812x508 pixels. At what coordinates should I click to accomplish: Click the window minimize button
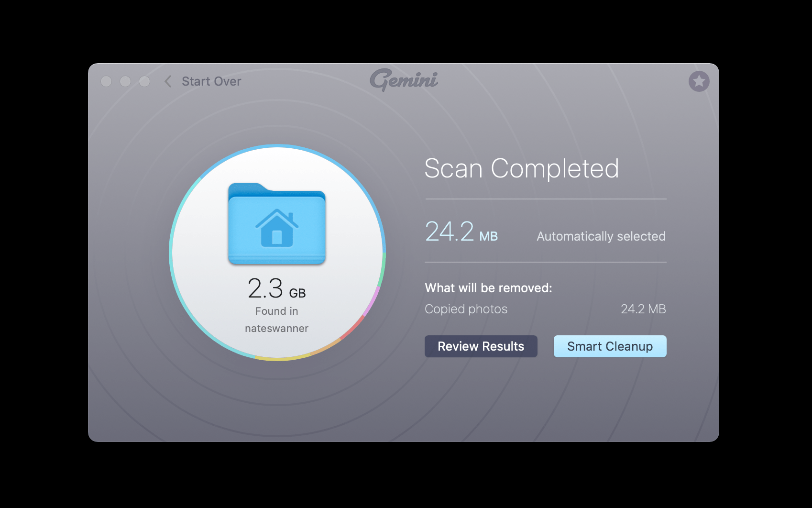[125, 81]
